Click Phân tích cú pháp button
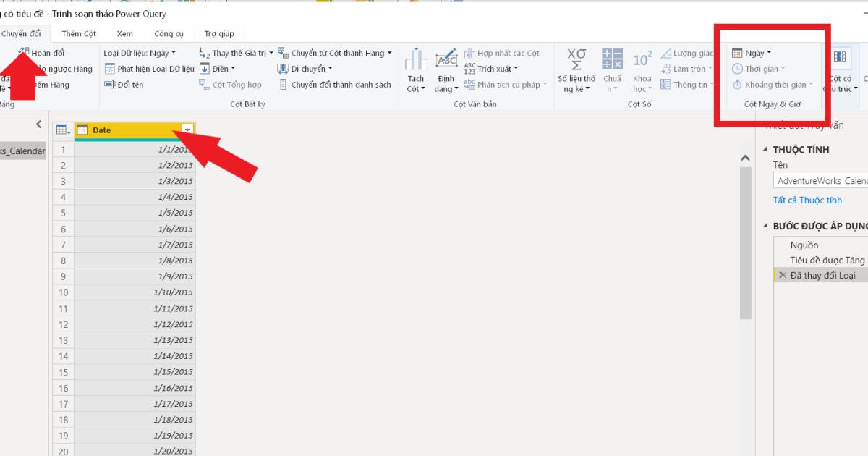Screen dimensions: 868x456 [506, 85]
